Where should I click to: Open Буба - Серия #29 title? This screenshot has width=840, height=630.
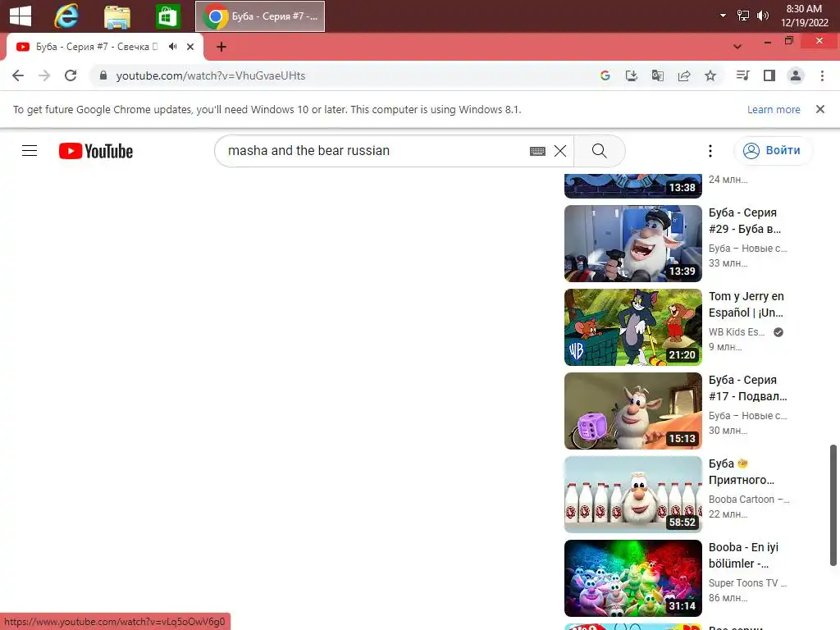click(x=745, y=221)
